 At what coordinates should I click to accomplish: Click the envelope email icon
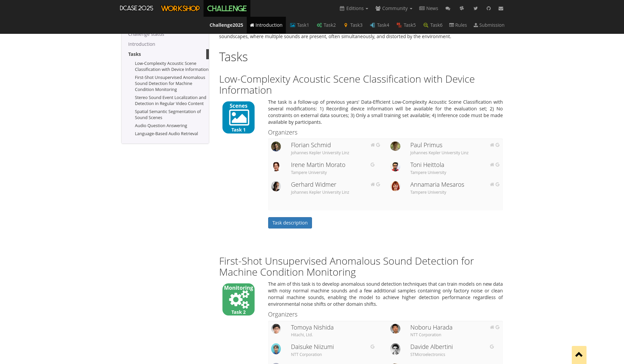click(501, 8)
